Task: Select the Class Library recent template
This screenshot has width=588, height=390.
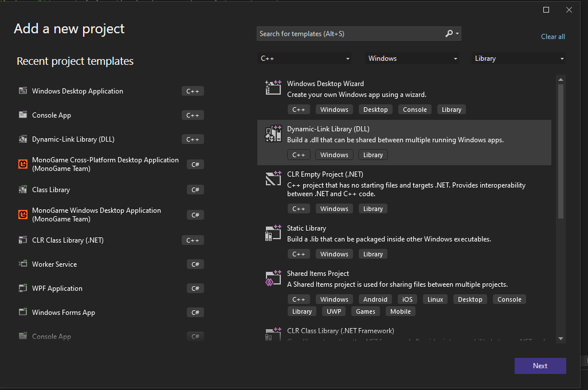Action: (51, 190)
